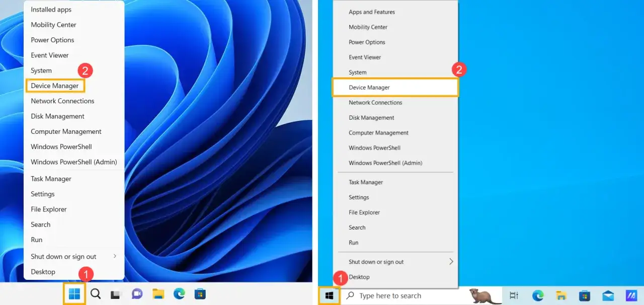Open Network Connections in Windows 11 menu
This screenshot has height=305, width=644.
click(x=74, y=101)
